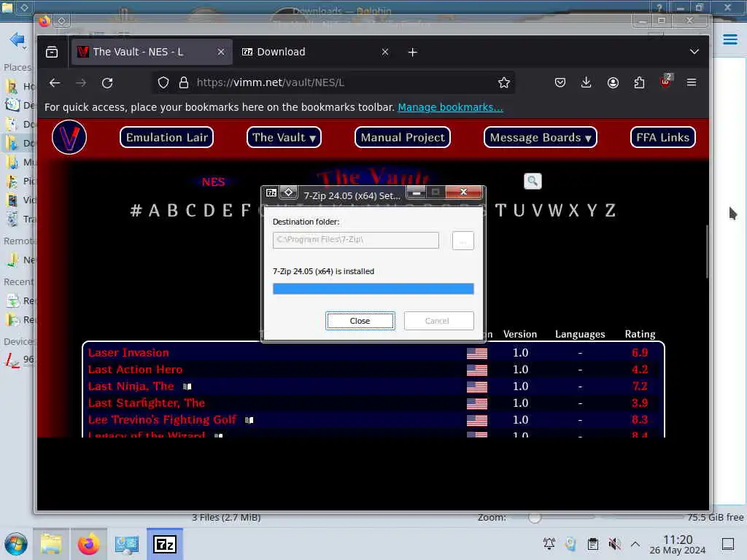The width and height of the screenshot is (747, 560).
Task: Go forward in Firefox history
Action: click(x=81, y=83)
